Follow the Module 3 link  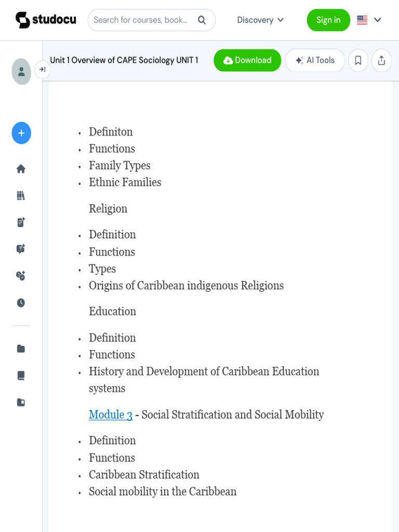111,415
